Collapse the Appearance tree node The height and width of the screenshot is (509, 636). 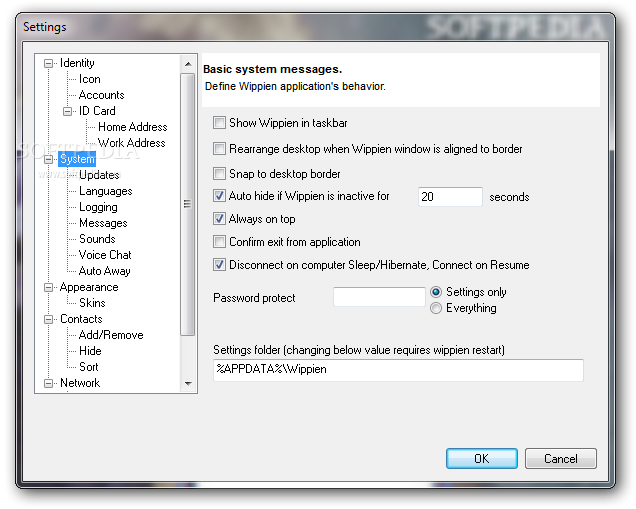coord(48,287)
